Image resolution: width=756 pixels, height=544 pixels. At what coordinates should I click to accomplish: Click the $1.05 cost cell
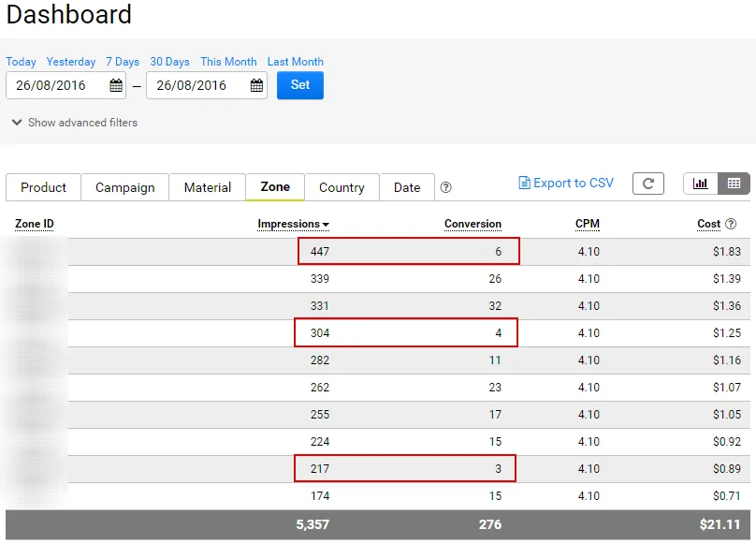[727, 414]
